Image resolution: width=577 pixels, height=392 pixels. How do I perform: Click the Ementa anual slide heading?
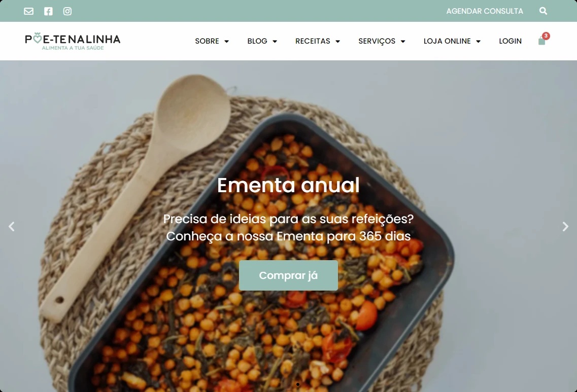[x=288, y=185]
